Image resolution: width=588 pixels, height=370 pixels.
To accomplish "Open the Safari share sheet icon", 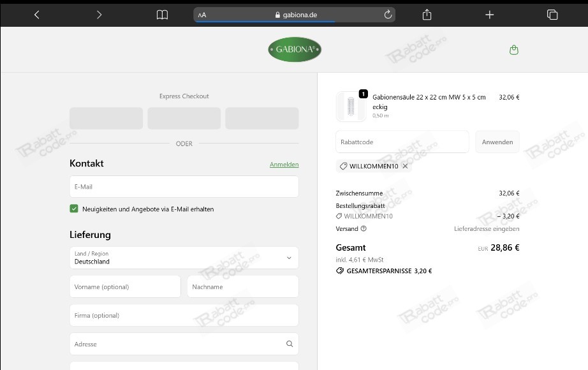I will pyautogui.click(x=427, y=15).
